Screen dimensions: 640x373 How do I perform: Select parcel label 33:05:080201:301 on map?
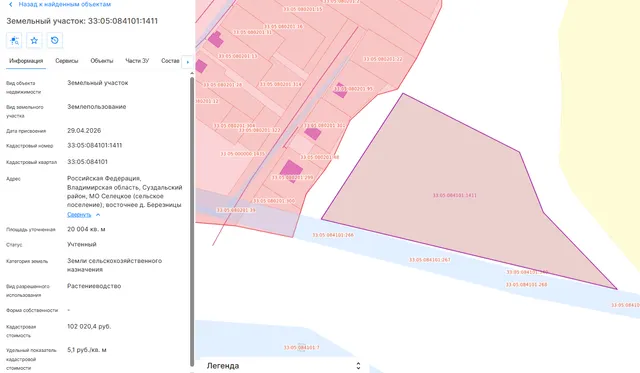[324, 126]
